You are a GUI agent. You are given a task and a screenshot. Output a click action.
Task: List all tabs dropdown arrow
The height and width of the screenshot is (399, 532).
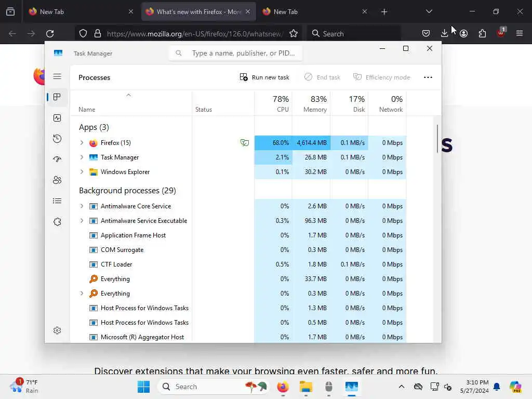pyautogui.click(x=429, y=11)
